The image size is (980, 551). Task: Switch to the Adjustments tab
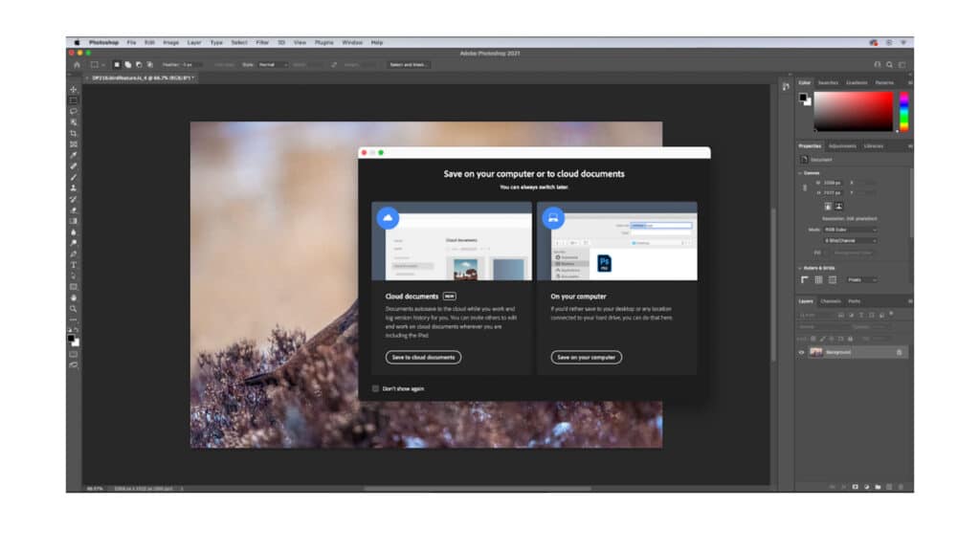point(842,146)
